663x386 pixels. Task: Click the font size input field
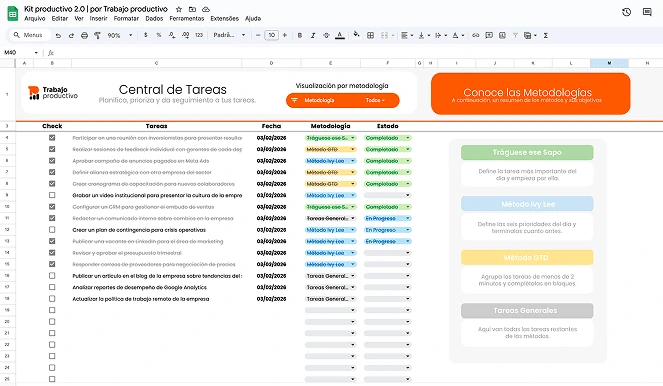[271, 35]
